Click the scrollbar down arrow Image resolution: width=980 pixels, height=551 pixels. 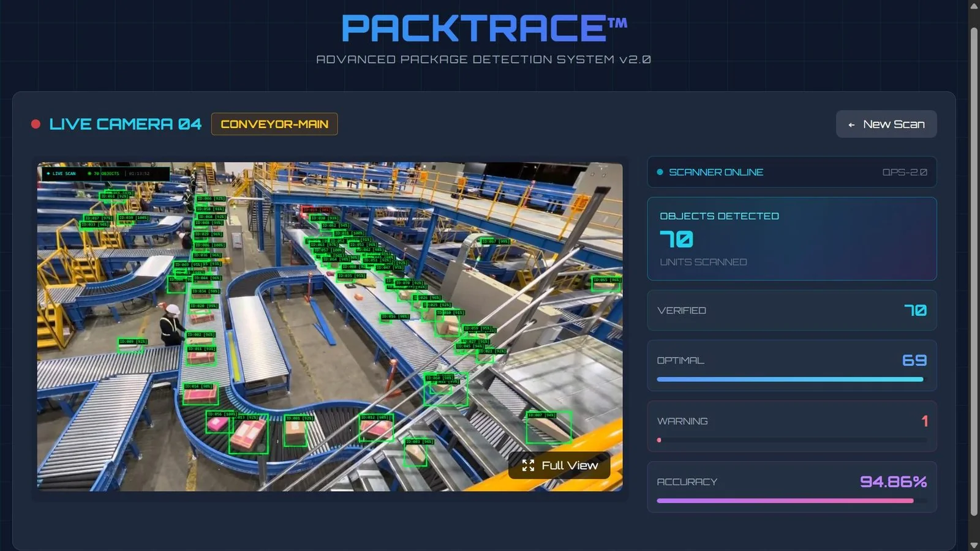coord(974,545)
